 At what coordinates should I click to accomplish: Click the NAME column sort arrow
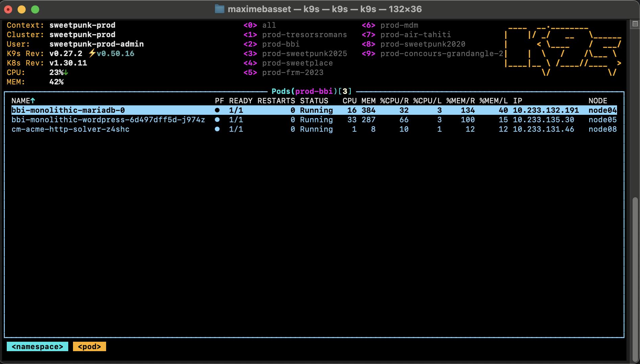click(33, 101)
